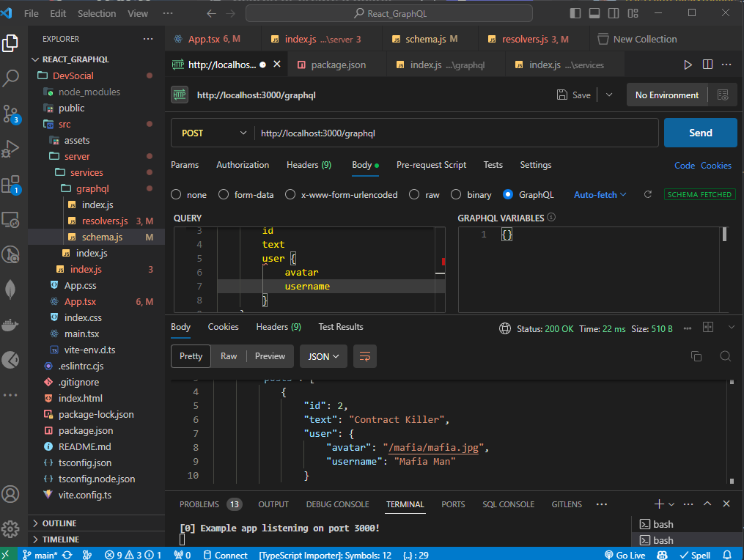Open the MongoDB leaf view

pyautogui.click(x=10, y=290)
